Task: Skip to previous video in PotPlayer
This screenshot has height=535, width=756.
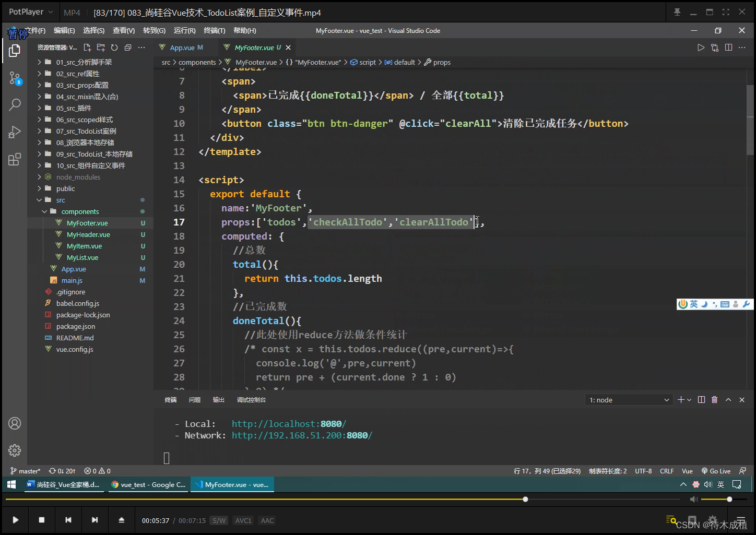Action: (68, 520)
